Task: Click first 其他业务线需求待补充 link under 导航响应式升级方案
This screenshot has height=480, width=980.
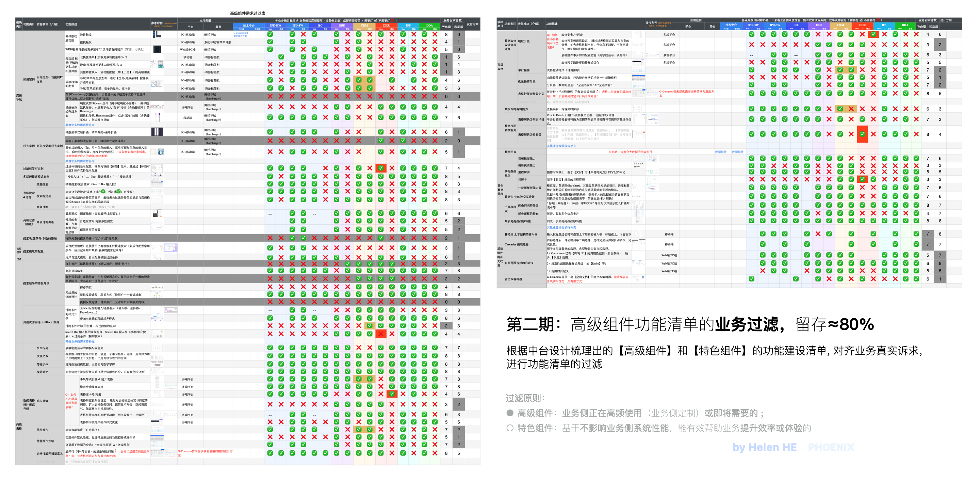Action: point(80,125)
